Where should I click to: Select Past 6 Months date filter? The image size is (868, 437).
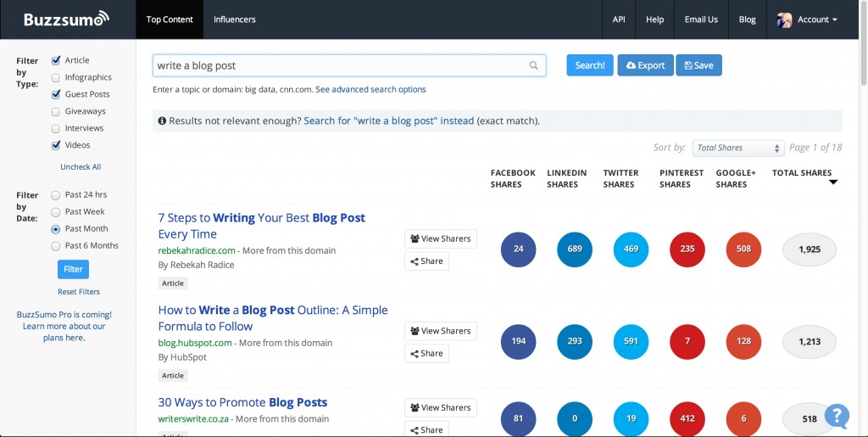point(55,246)
